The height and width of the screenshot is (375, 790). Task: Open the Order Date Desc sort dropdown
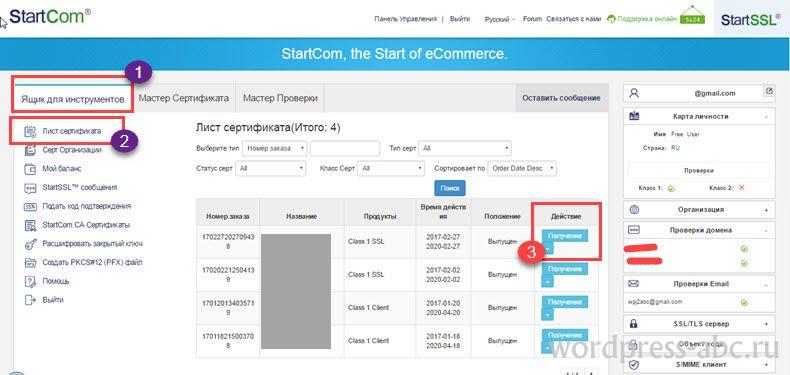522,168
